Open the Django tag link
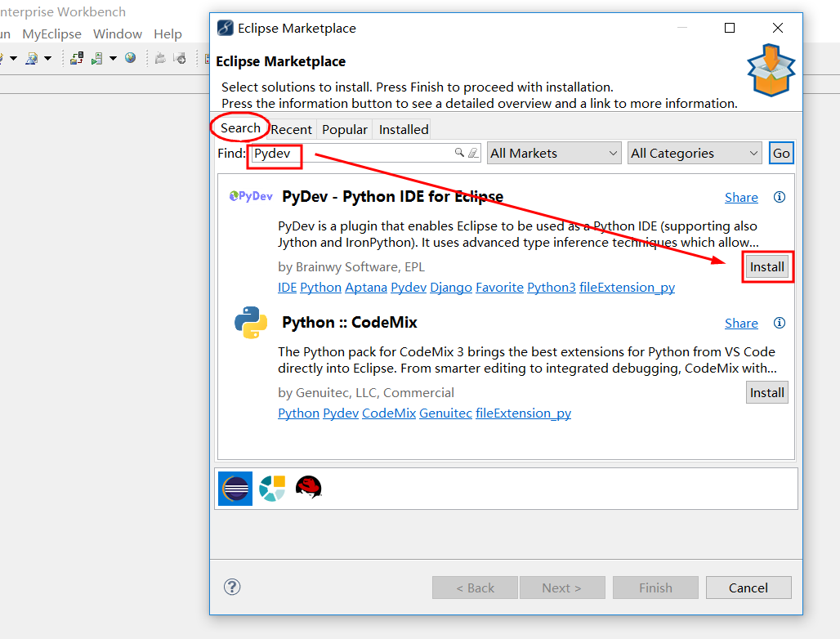The height and width of the screenshot is (639, 840). [450, 288]
